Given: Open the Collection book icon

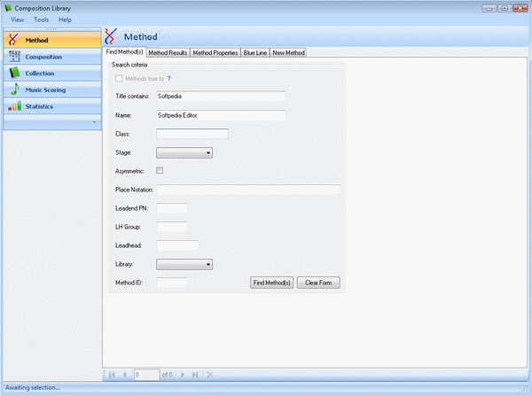Looking at the screenshot, I should pos(14,73).
